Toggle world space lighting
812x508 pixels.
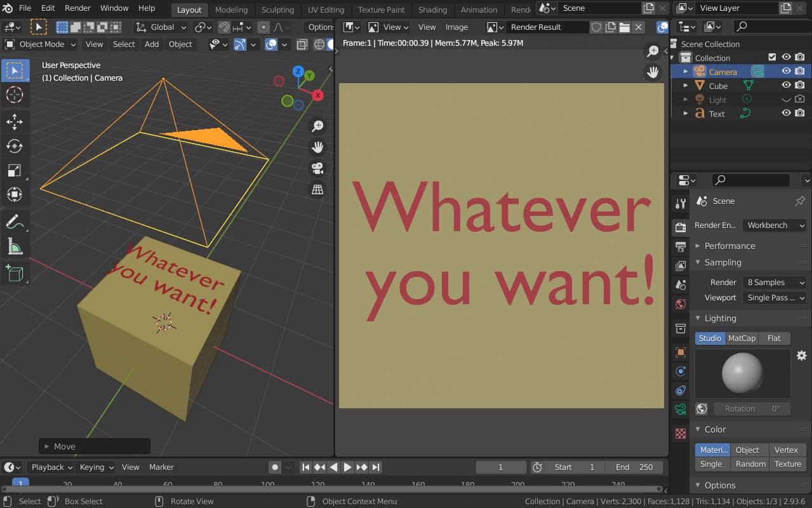click(702, 409)
